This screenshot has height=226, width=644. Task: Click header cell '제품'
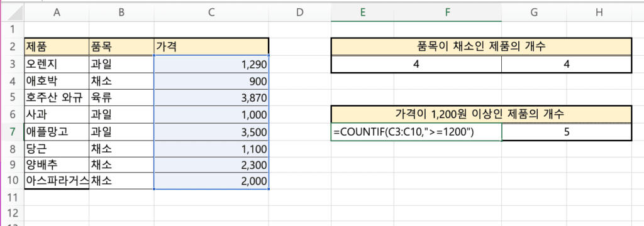click(57, 46)
